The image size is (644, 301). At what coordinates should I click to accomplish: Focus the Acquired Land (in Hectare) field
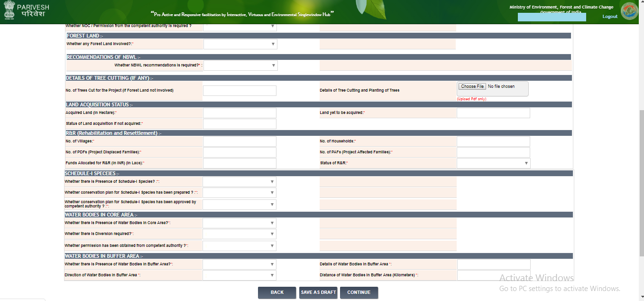pos(239,113)
